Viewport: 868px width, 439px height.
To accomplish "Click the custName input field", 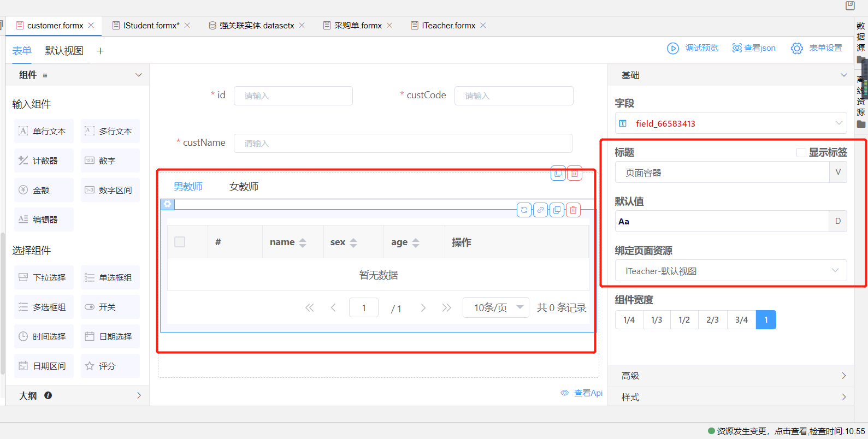I will (403, 144).
